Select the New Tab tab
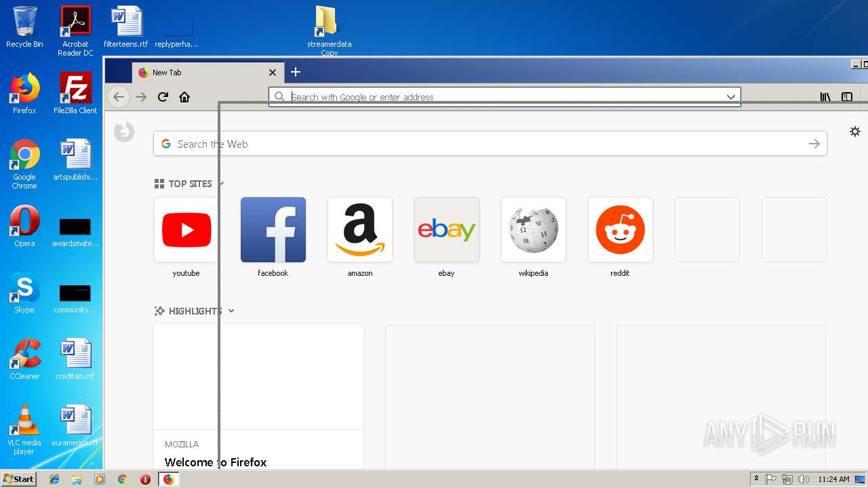The image size is (868, 488). 207,73
